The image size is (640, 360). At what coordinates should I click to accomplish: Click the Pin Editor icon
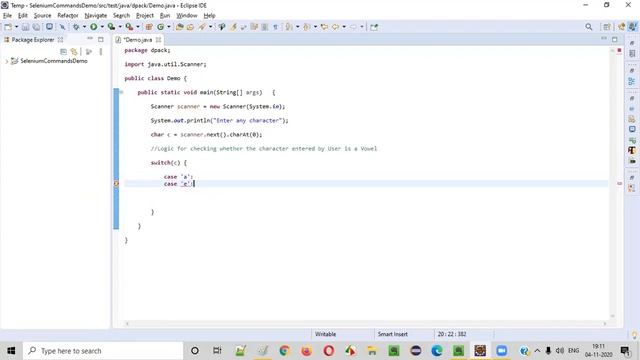click(x=374, y=27)
